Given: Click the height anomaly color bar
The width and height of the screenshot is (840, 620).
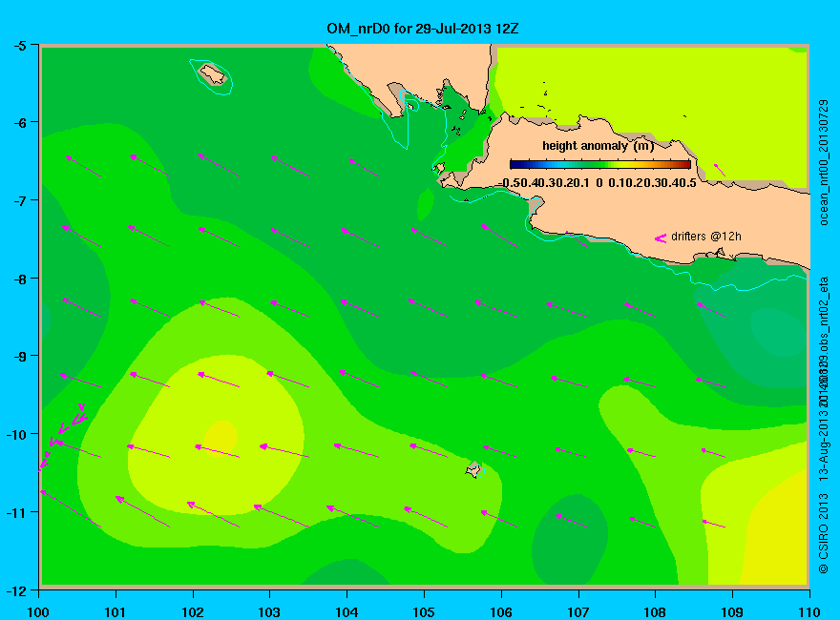Looking at the screenshot, I should tap(600, 164).
